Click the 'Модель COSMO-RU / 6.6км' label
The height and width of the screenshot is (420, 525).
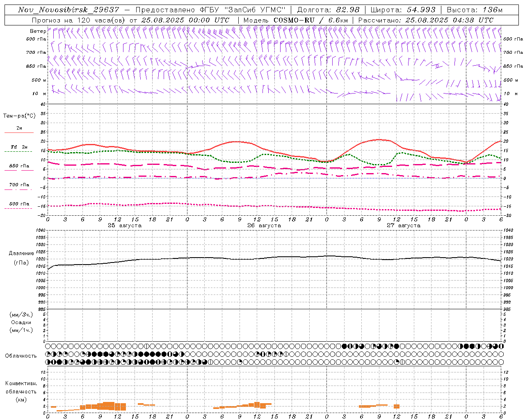pos(295,20)
